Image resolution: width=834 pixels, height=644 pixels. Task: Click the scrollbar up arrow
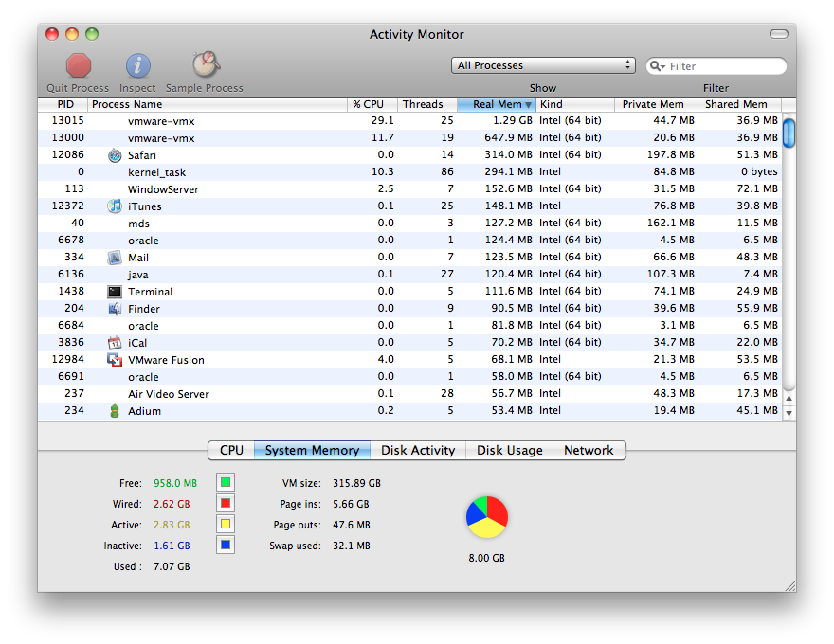[789, 398]
